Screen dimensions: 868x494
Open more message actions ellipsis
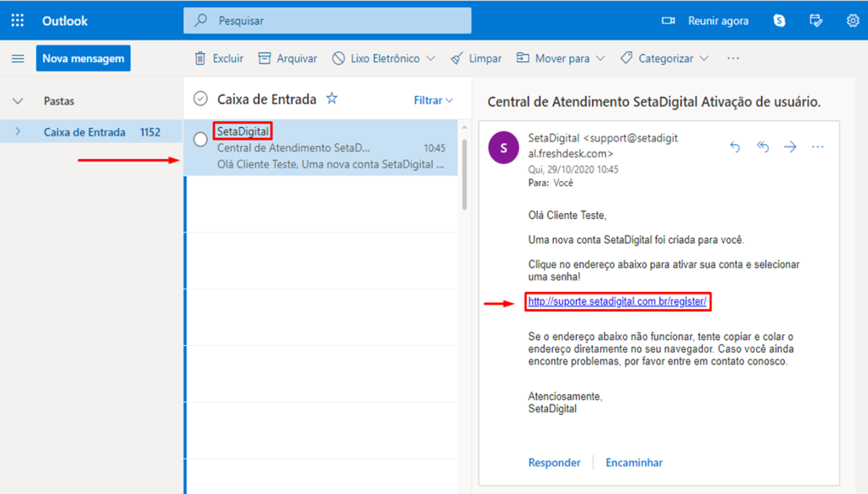point(817,146)
